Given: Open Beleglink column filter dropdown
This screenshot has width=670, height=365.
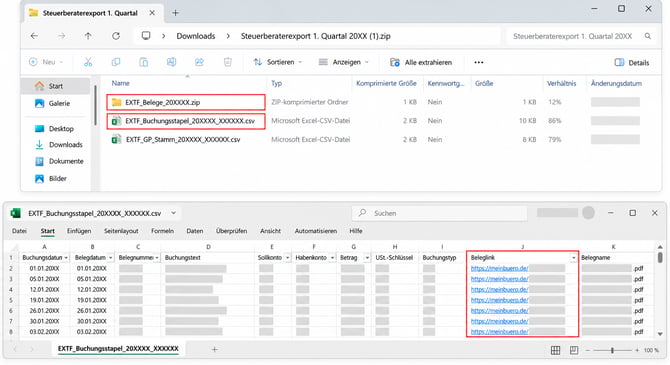Looking at the screenshot, I should tap(573, 258).
